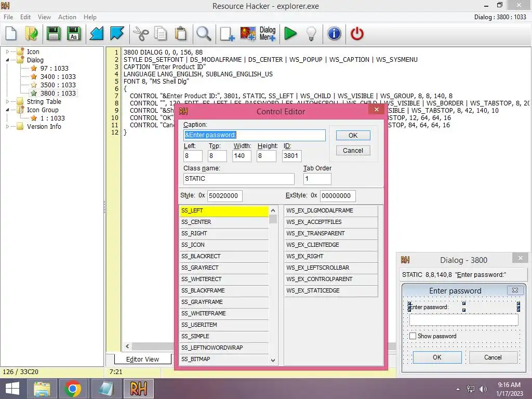Image resolution: width=532 pixels, height=399 pixels.
Task: Open the blue info icon
Action: 334,34
